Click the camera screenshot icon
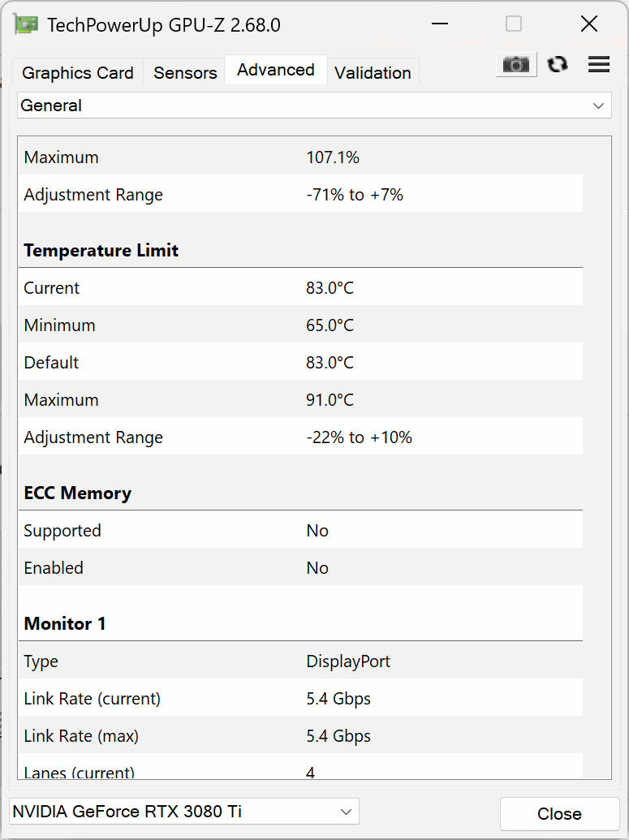Image resolution: width=629 pixels, height=840 pixels. pos(516,65)
